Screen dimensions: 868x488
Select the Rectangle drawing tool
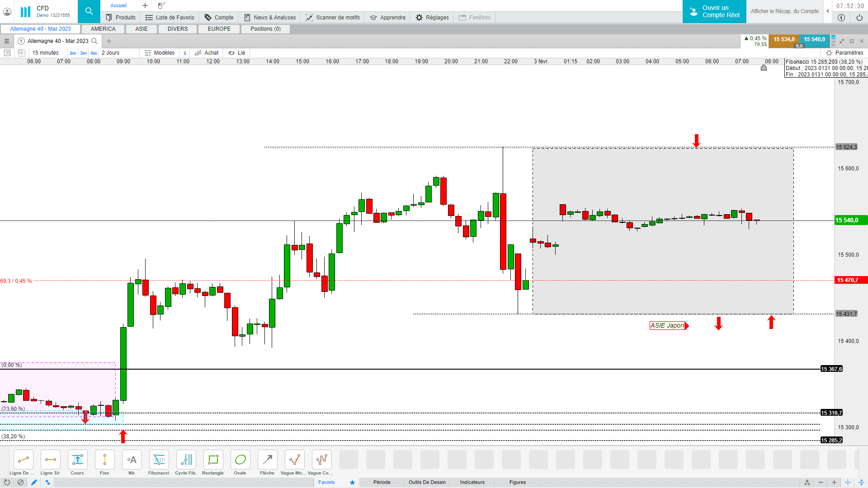click(x=213, y=460)
